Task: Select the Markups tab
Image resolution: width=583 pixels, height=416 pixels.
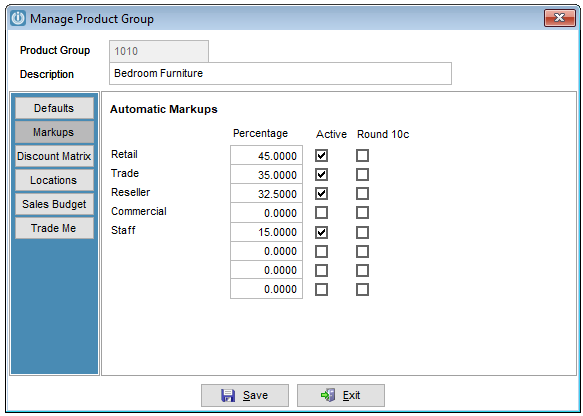Action: coord(54,132)
